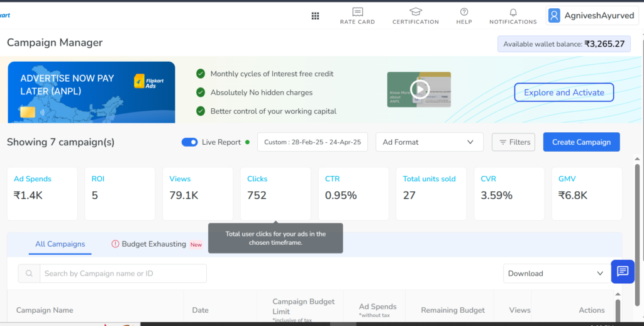Select the Clicks metric card
The image size is (644, 326).
pyautogui.click(x=275, y=194)
